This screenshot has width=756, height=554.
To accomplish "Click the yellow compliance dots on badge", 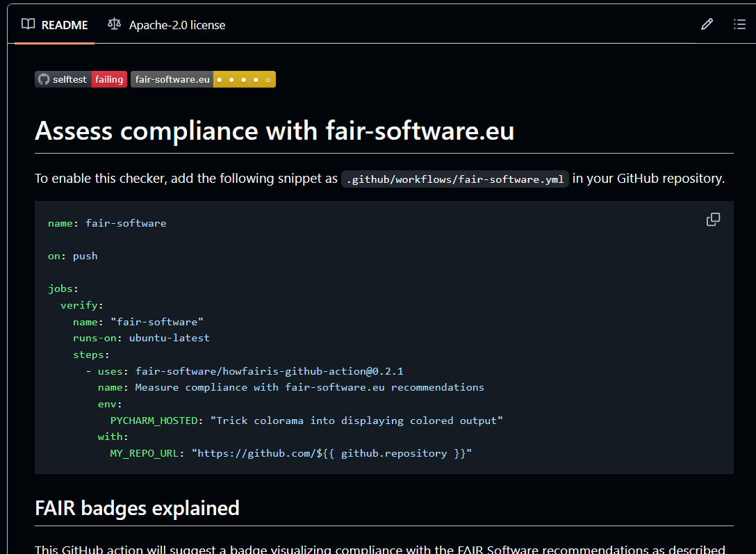I will click(x=244, y=79).
